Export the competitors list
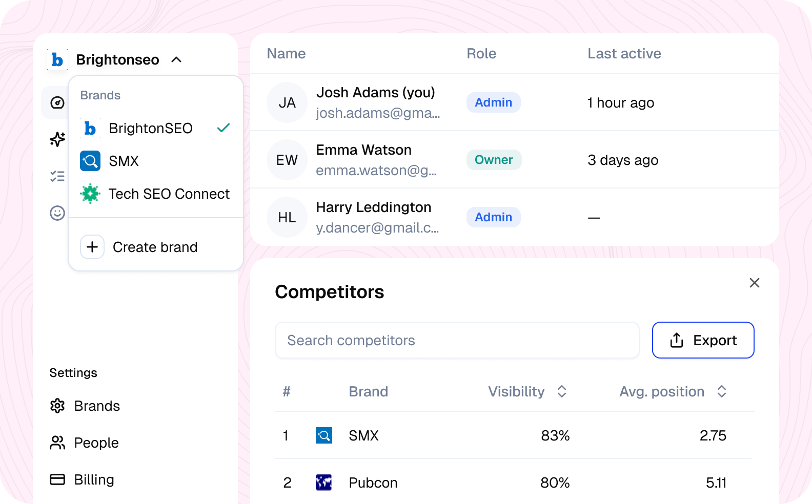 click(703, 340)
